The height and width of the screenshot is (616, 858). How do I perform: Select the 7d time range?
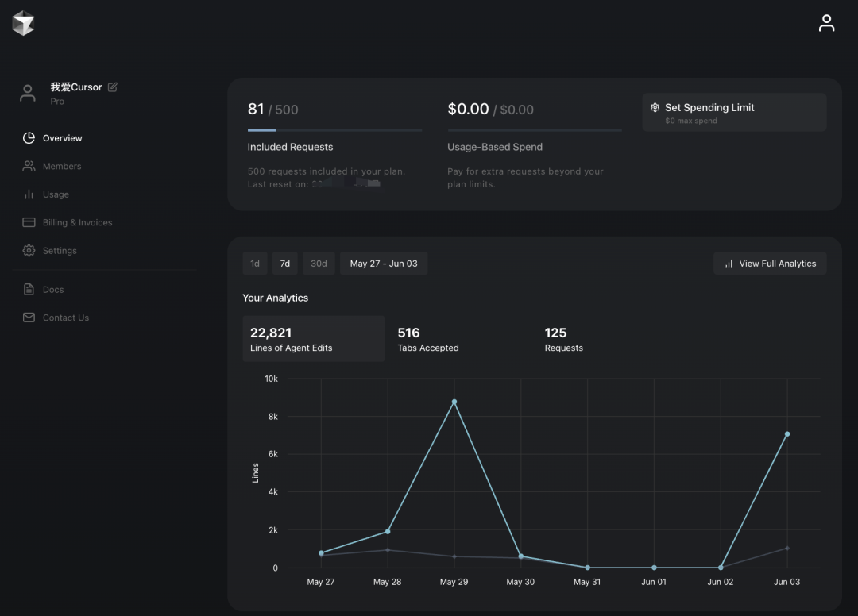(x=284, y=264)
